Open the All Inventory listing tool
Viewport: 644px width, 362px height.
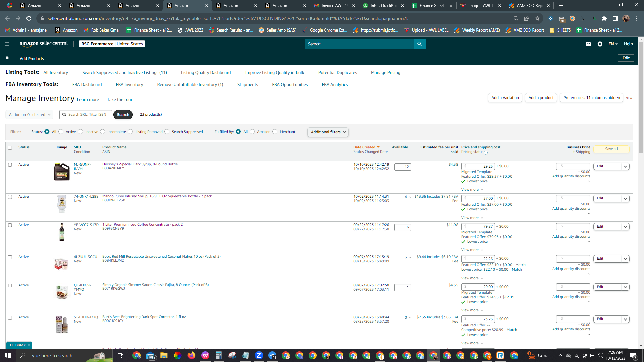point(56,73)
